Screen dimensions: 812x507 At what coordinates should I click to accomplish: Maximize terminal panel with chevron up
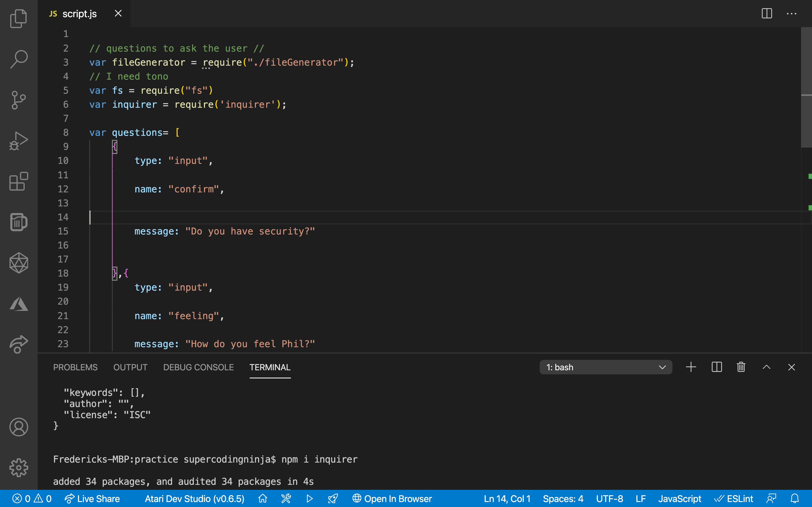pyautogui.click(x=766, y=367)
